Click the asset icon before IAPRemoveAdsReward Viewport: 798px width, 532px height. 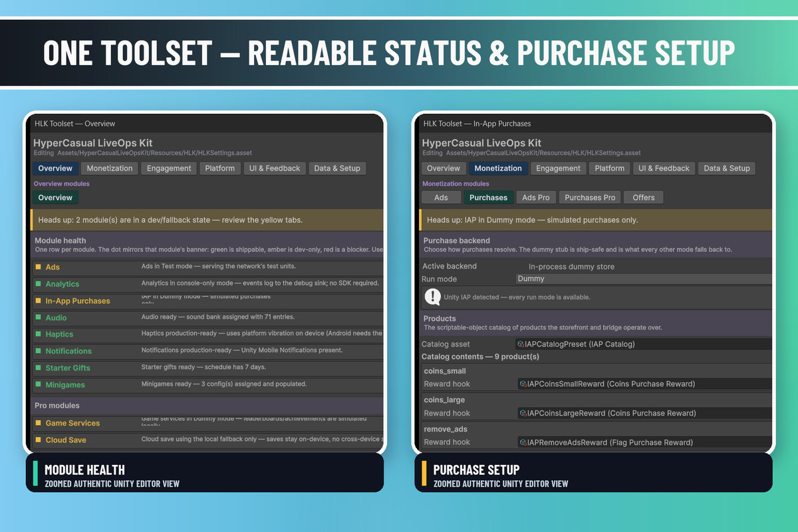click(x=523, y=442)
